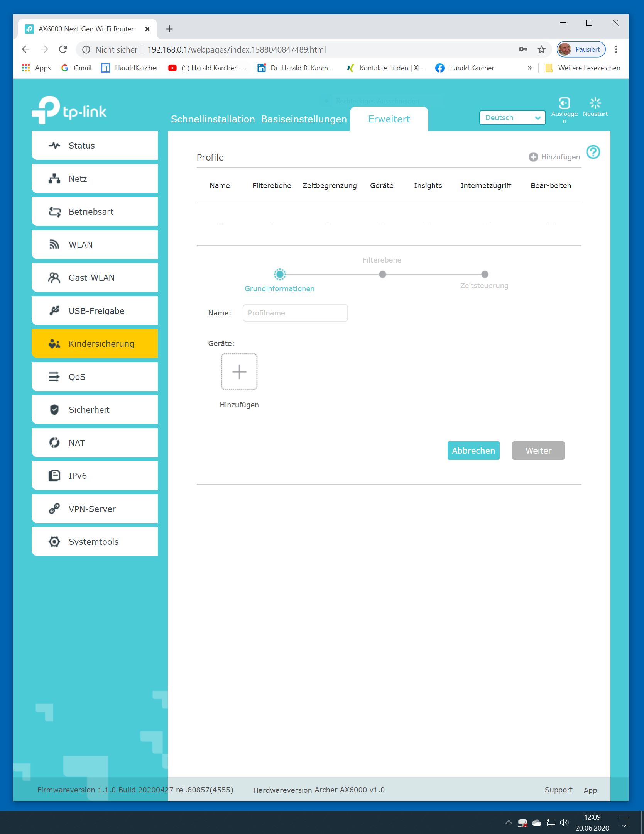The height and width of the screenshot is (834, 644).
Task: Click the Netz network icon
Action: tap(54, 179)
